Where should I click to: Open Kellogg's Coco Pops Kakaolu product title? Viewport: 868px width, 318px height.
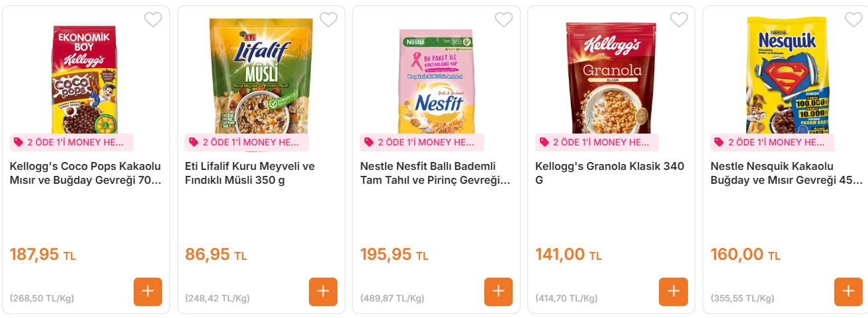point(86,173)
